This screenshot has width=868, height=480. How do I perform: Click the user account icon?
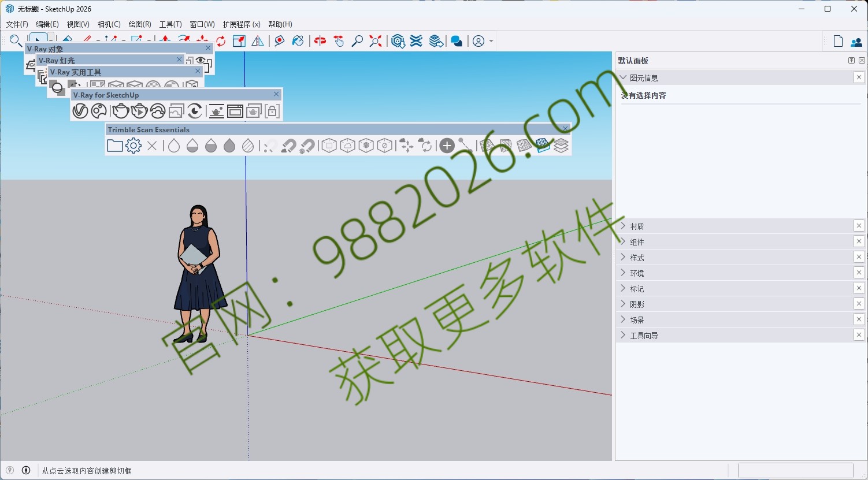tap(478, 41)
